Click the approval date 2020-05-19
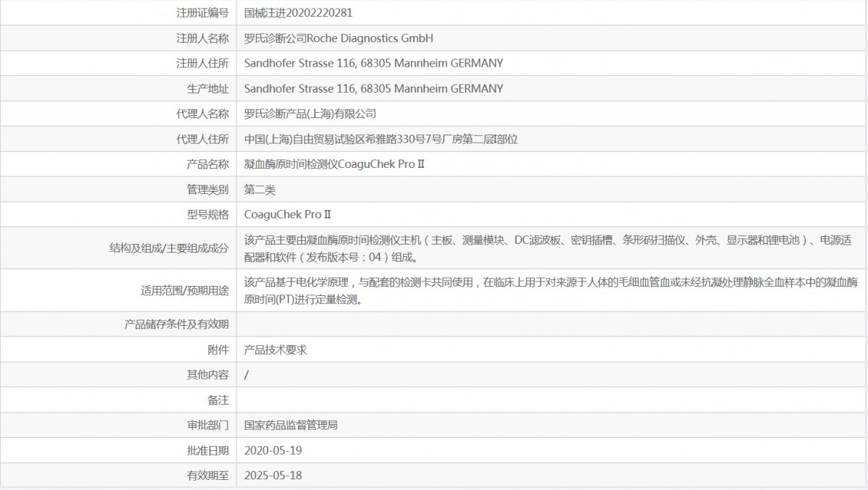The width and height of the screenshot is (868, 490). pos(273,450)
